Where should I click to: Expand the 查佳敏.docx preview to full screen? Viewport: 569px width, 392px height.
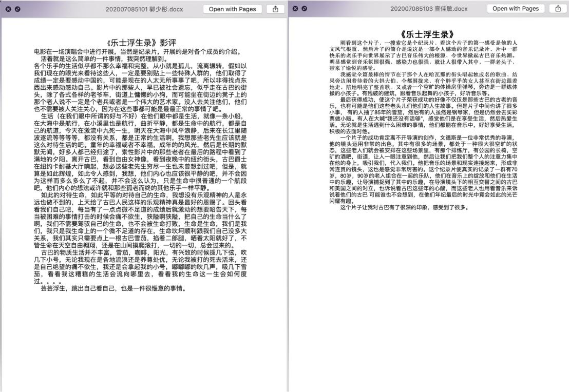point(305,9)
